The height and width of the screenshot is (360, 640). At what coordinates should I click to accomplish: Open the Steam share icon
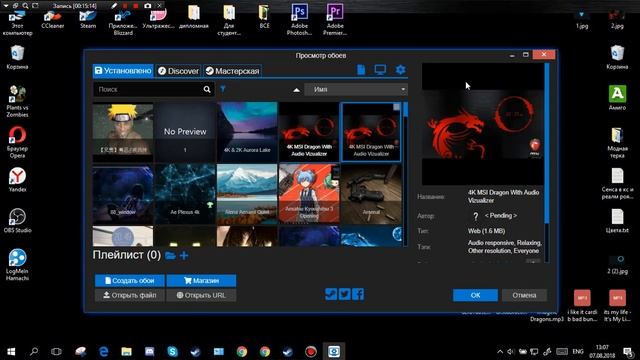click(x=331, y=294)
